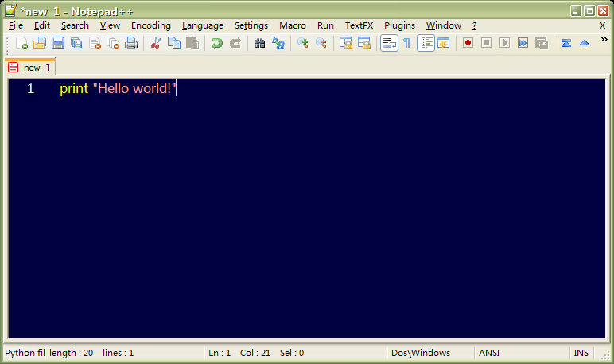Click the 'print' keyword in the editor

point(74,89)
